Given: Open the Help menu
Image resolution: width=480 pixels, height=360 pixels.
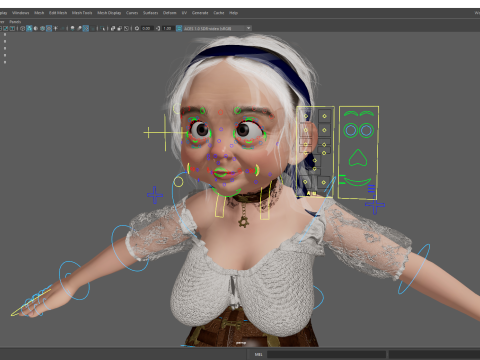Looking at the screenshot, I should [x=233, y=13].
